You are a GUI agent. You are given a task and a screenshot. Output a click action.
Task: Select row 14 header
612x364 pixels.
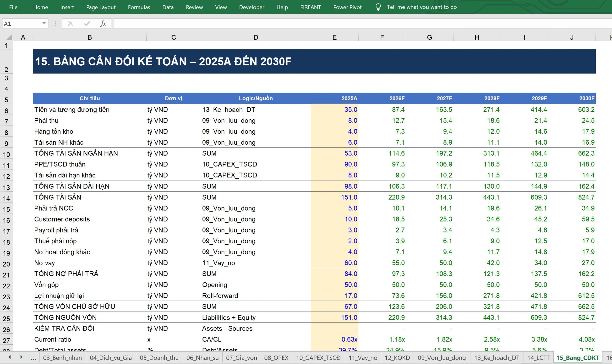[6, 198]
